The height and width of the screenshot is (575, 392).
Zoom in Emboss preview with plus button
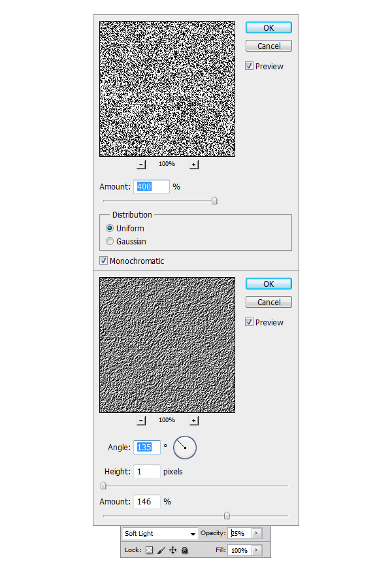193,421
